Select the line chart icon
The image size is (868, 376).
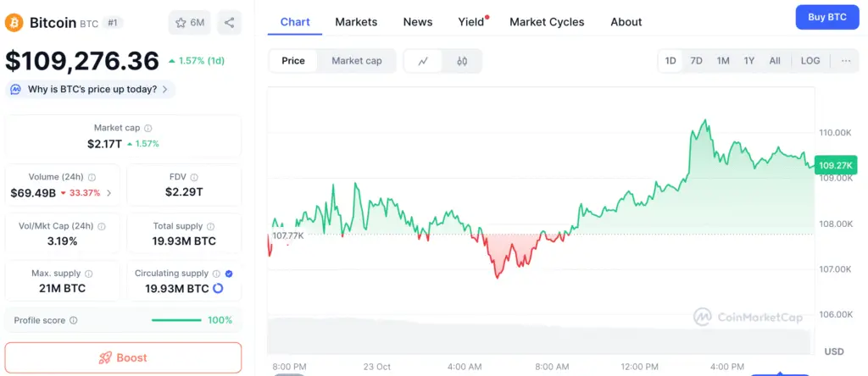coord(424,61)
